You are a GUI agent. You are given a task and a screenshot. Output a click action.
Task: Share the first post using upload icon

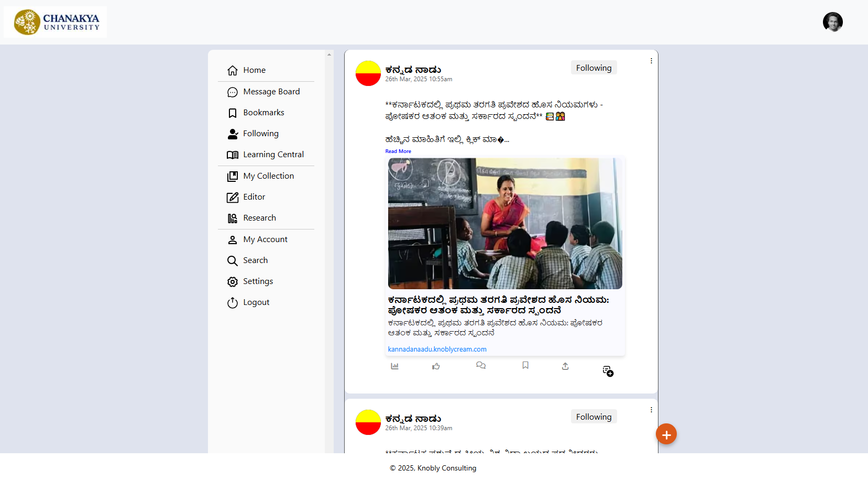tap(565, 366)
